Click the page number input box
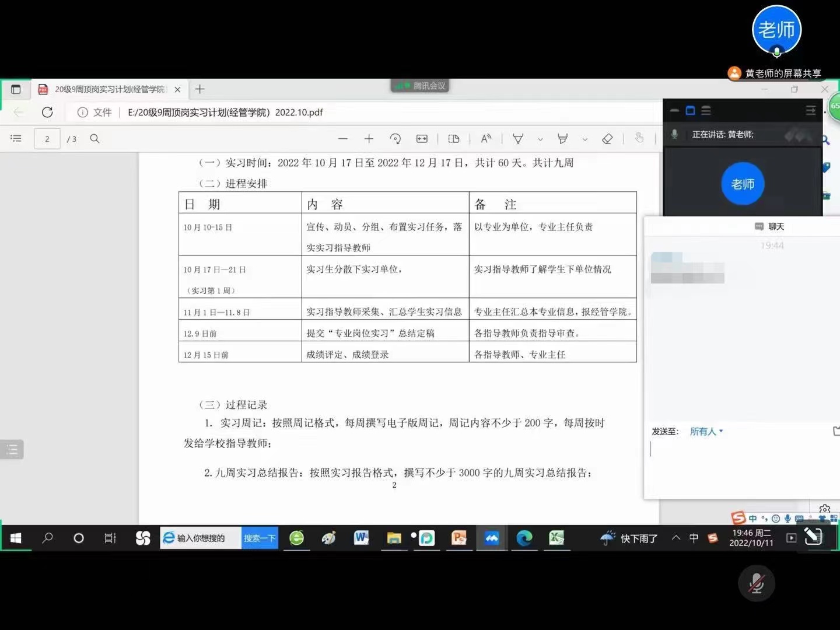Image resolution: width=840 pixels, height=630 pixels. click(x=47, y=139)
